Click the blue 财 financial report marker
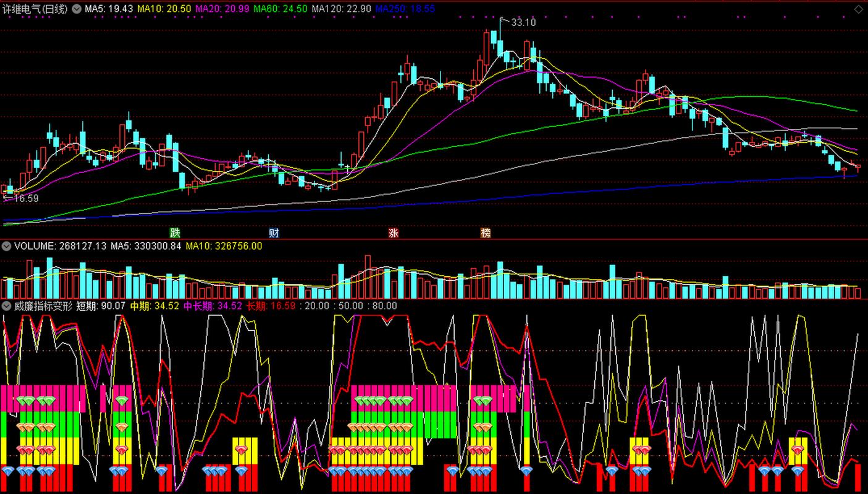The image size is (868, 494). [x=274, y=233]
